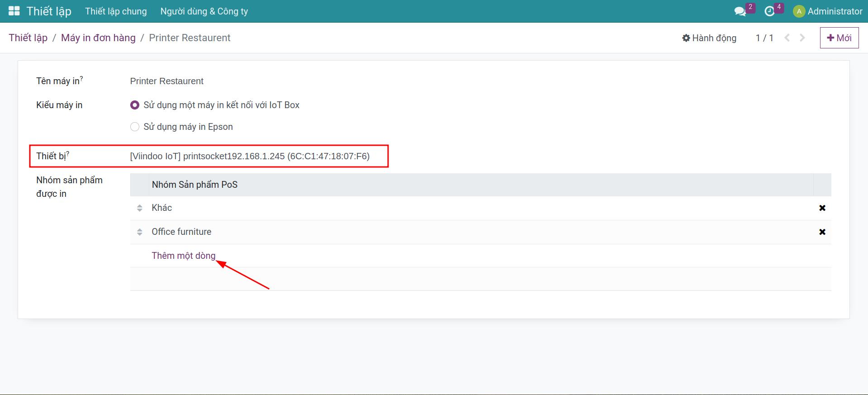Remove the Khác row with X icon

pyautogui.click(x=822, y=208)
